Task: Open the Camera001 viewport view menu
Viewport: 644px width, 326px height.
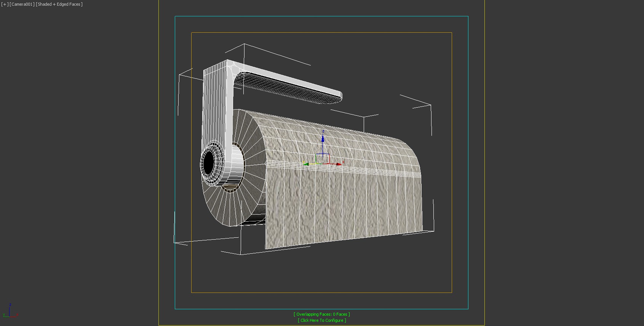Action: tap(22, 4)
